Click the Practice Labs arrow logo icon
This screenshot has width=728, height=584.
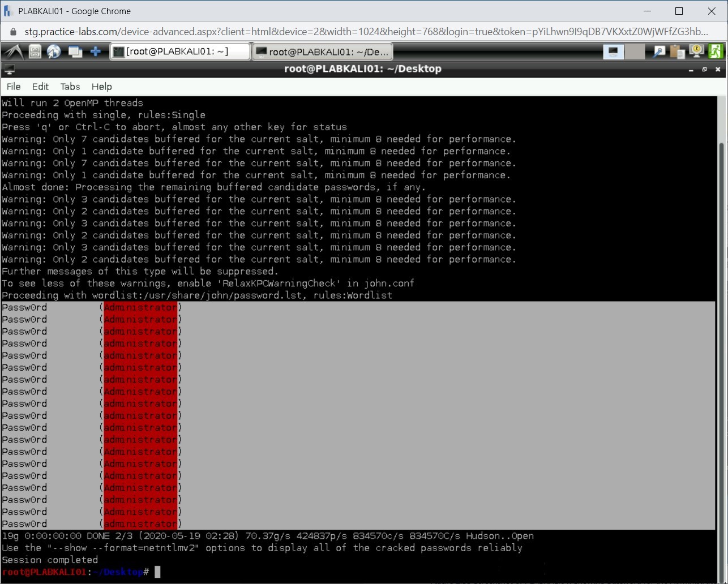click(x=14, y=51)
